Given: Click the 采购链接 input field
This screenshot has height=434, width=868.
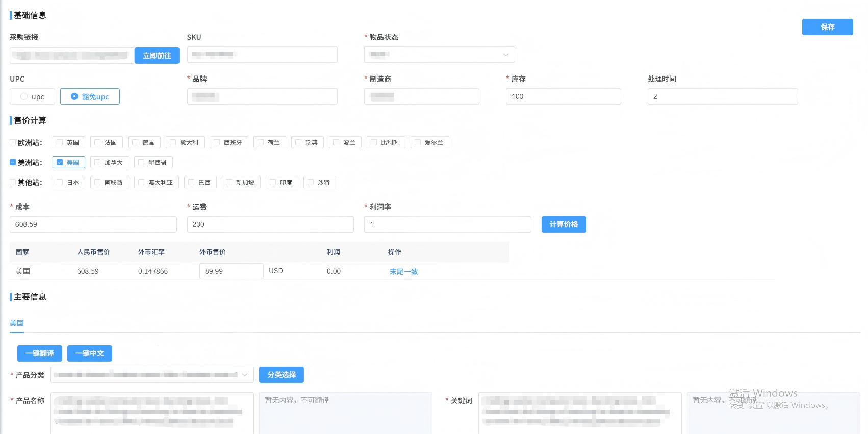Looking at the screenshot, I should pos(72,55).
